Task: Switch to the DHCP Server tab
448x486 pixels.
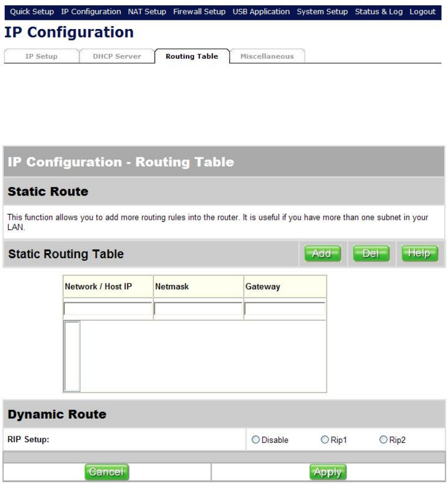Action: pyautogui.click(x=117, y=56)
